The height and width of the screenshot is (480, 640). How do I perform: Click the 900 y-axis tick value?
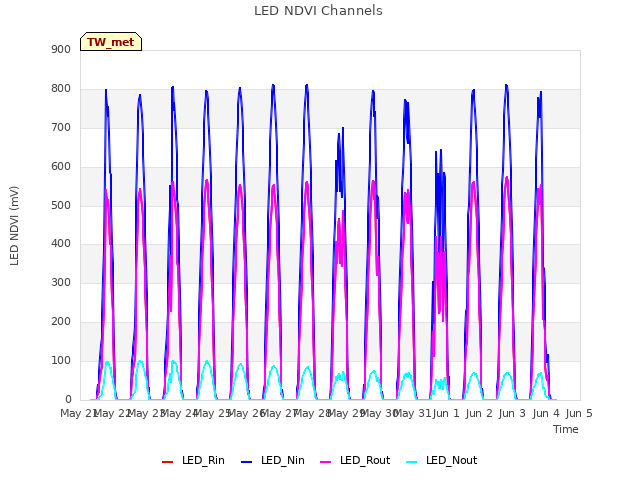61,50
